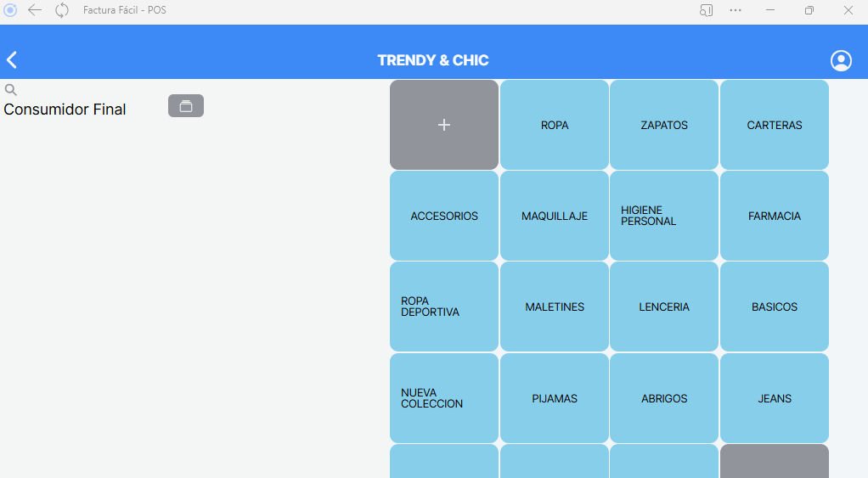Choose the CARTERAS category tile
Viewport: 868px width, 478px height.
click(775, 125)
